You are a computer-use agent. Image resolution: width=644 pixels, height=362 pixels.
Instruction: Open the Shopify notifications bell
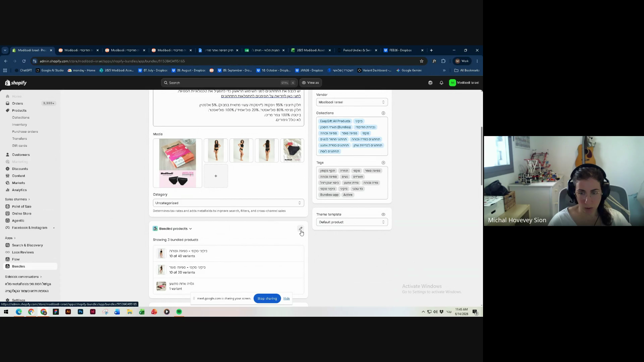coord(441,83)
